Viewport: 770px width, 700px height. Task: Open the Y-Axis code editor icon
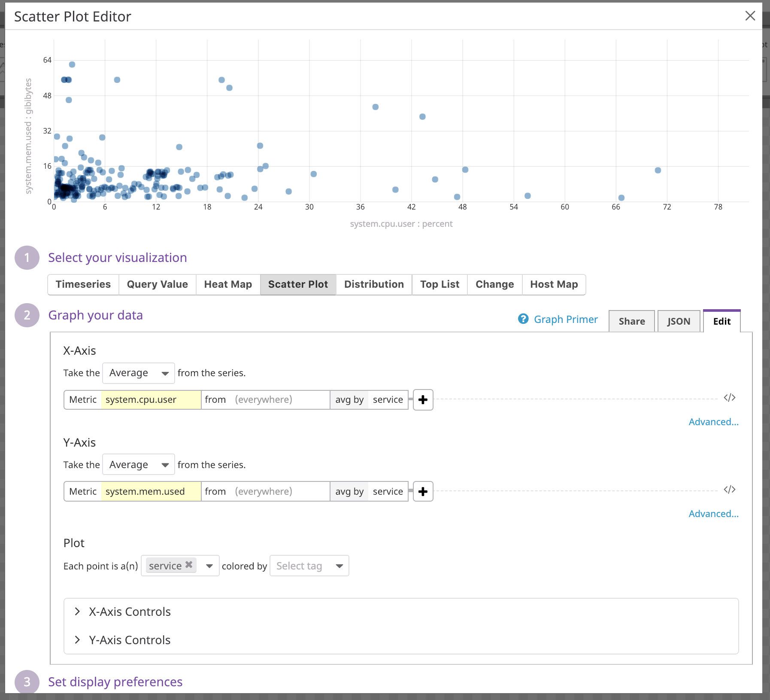[x=729, y=489]
